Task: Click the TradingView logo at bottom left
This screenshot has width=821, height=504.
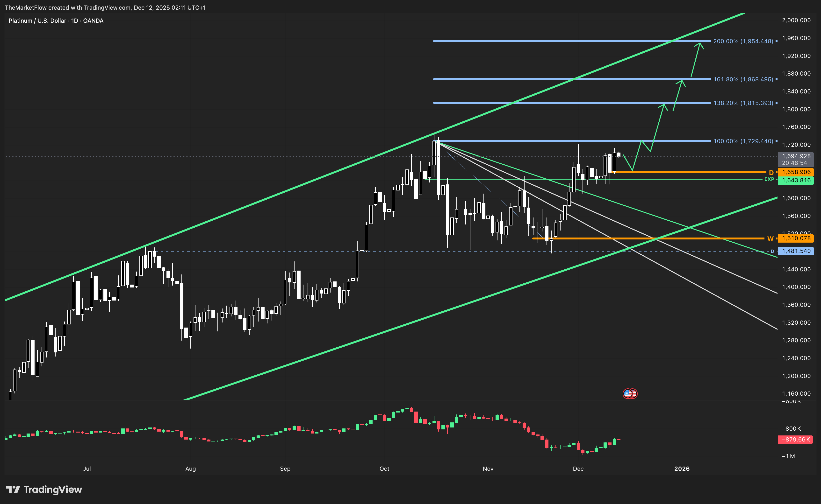Action: coord(44,489)
